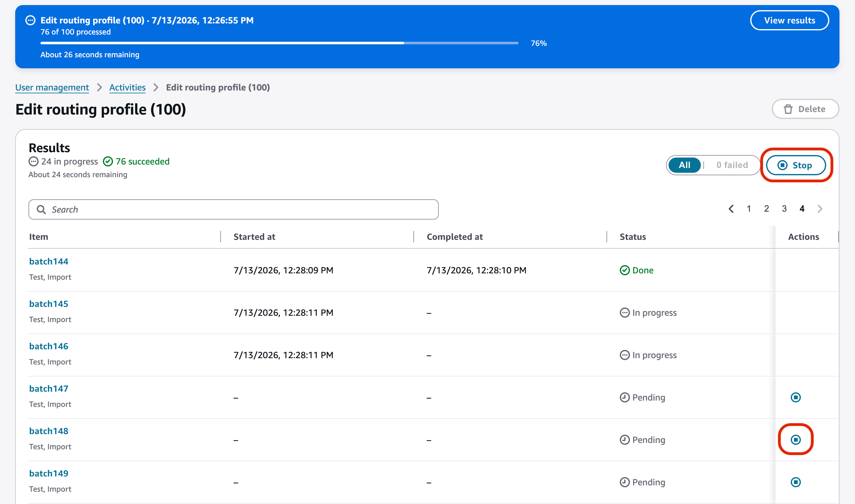The height and width of the screenshot is (504, 855).
Task: Click batch146 started time cell
Action: (x=283, y=355)
